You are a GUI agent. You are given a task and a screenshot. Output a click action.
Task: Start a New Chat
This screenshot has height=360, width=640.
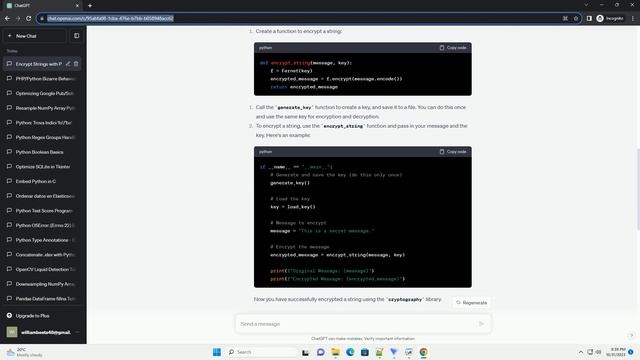(x=34, y=36)
